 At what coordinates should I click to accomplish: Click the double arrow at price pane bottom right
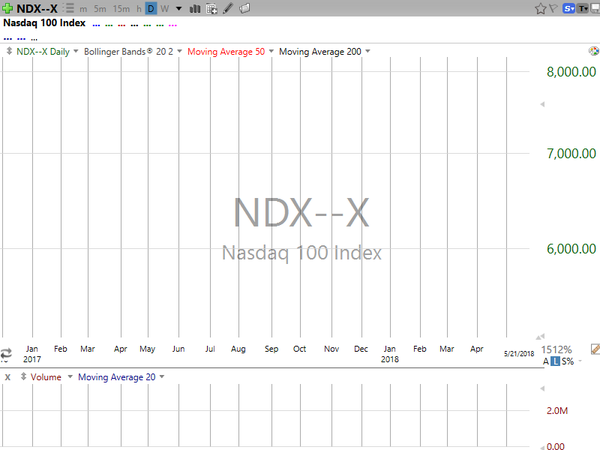[x=540, y=337]
